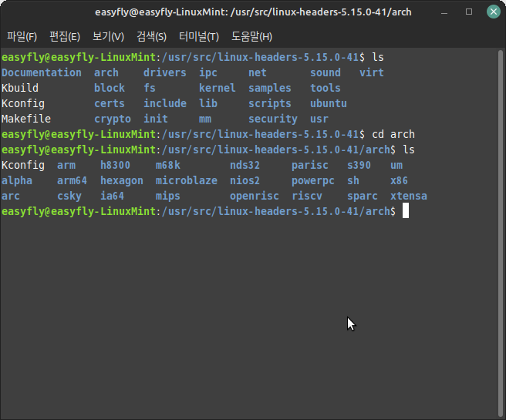This screenshot has height=420, width=506.
Task: Click the 'hexagon' directory name
Action: (x=122, y=180)
